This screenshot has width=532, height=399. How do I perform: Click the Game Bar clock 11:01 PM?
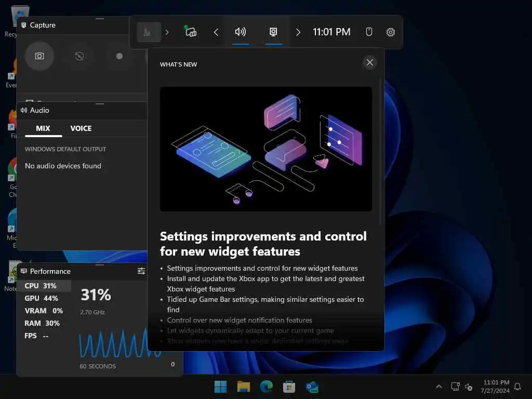[x=331, y=32]
